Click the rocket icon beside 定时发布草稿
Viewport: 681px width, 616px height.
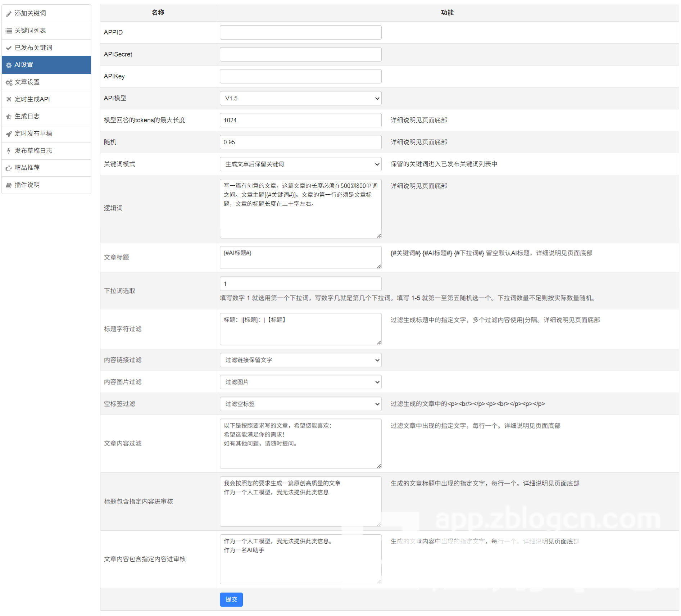click(9, 134)
